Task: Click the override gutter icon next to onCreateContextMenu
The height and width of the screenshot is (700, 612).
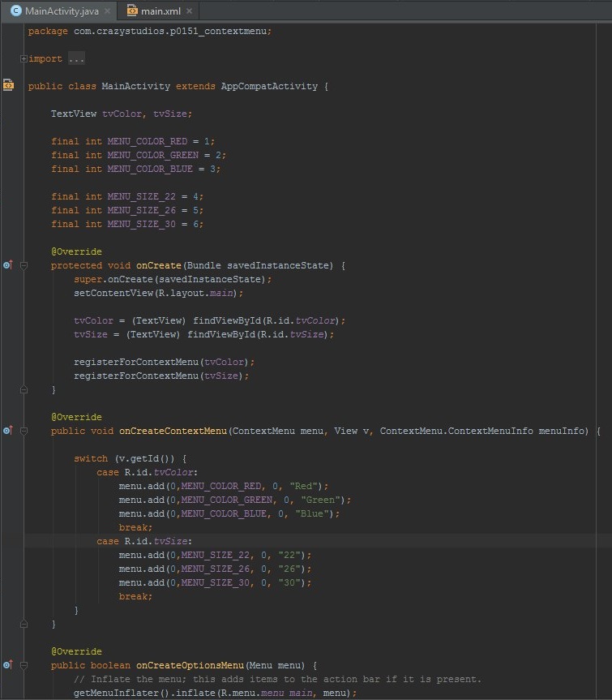Action: [x=8, y=431]
